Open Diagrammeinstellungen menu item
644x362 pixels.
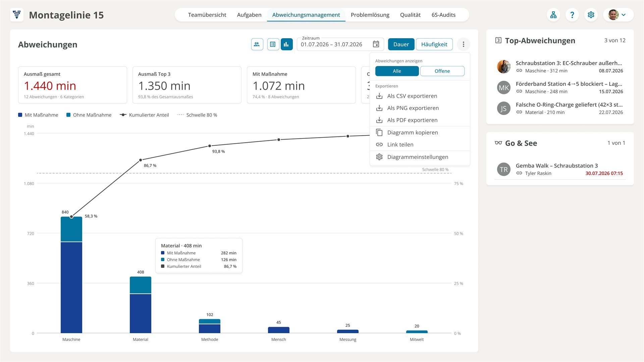point(420,157)
